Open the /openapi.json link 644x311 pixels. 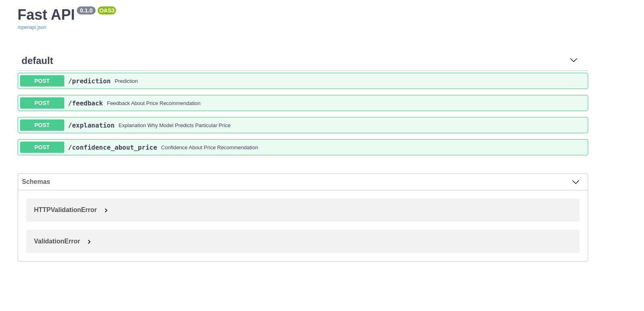(x=32, y=27)
